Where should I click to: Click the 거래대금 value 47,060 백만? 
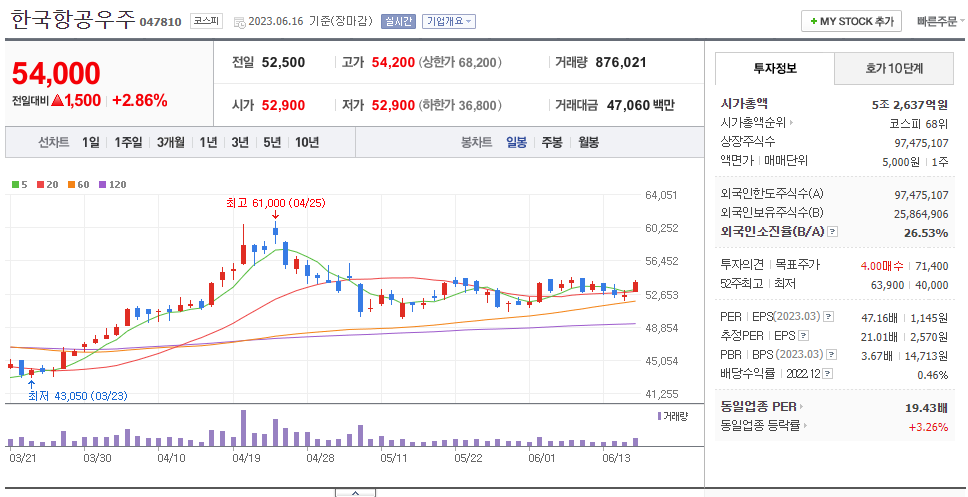pos(641,106)
